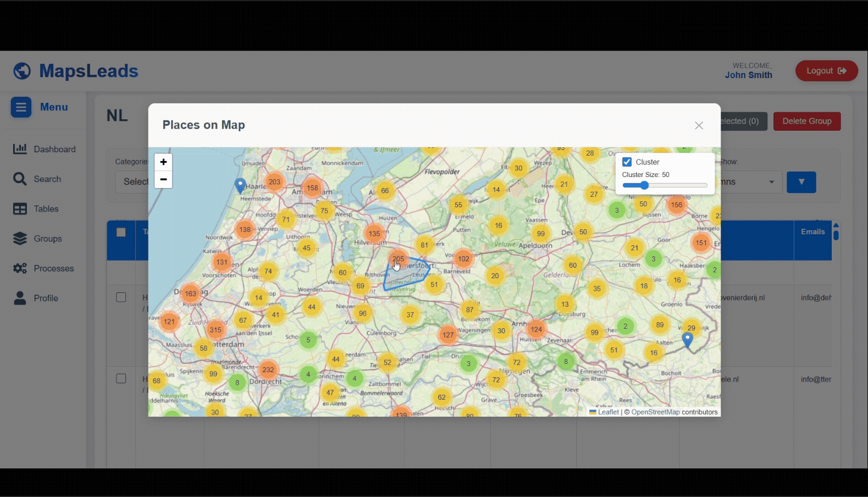
Task: Click the table vertical scrollbar
Action: pyautogui.click(x=836, y=235)
